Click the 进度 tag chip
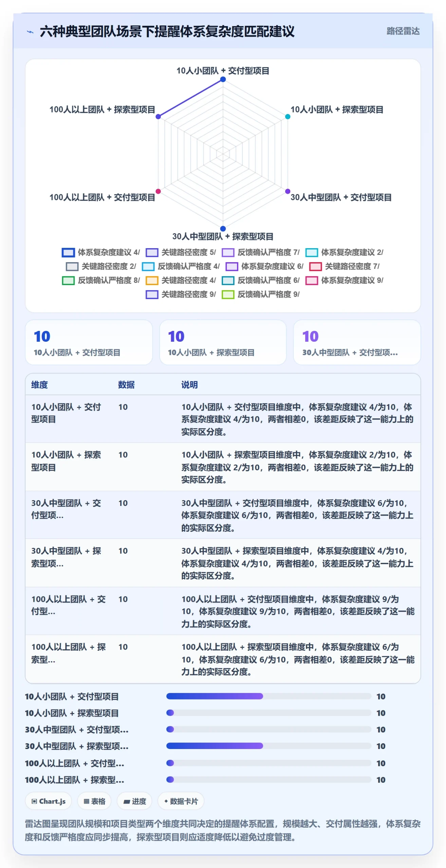 pos(134,801)
